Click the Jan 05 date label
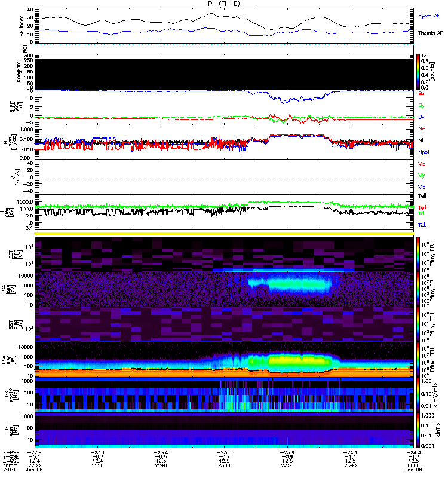Screen dimensions: 448x478 click(x=34, y=470)
